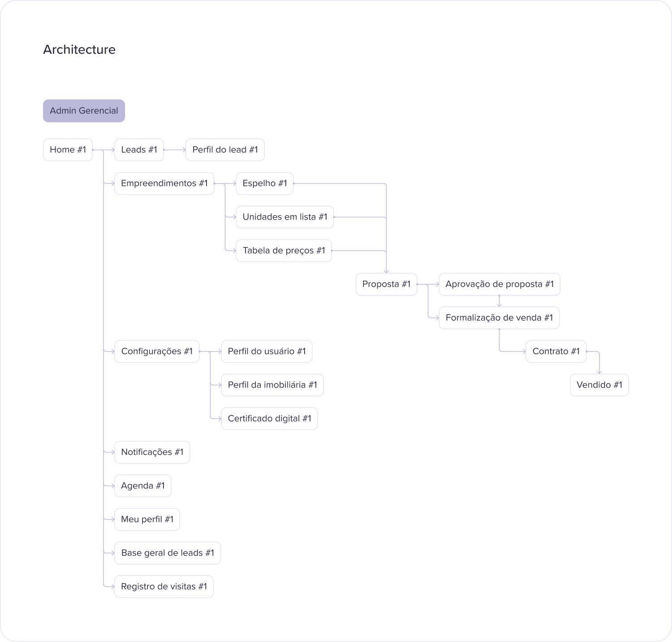Open Base geral de leads #1
Screen dimensions: 672x642
(x=168, y=553)
